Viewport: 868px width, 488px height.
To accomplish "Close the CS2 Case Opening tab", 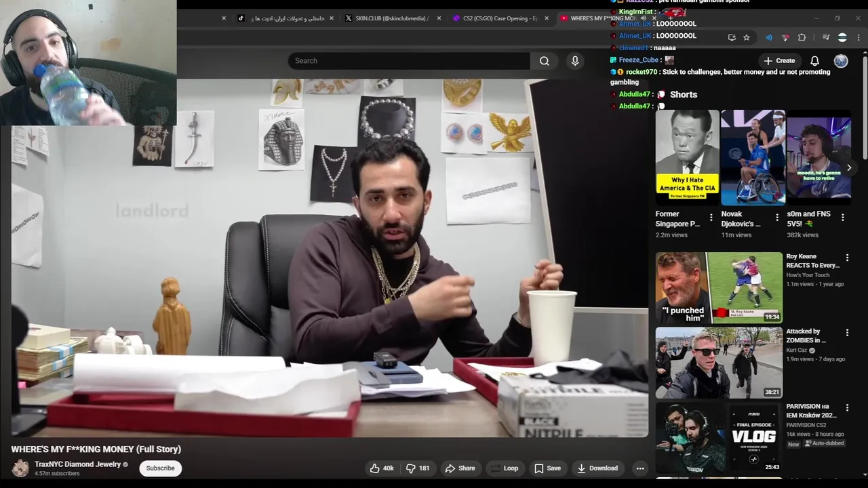I will (x=547, y=18).
